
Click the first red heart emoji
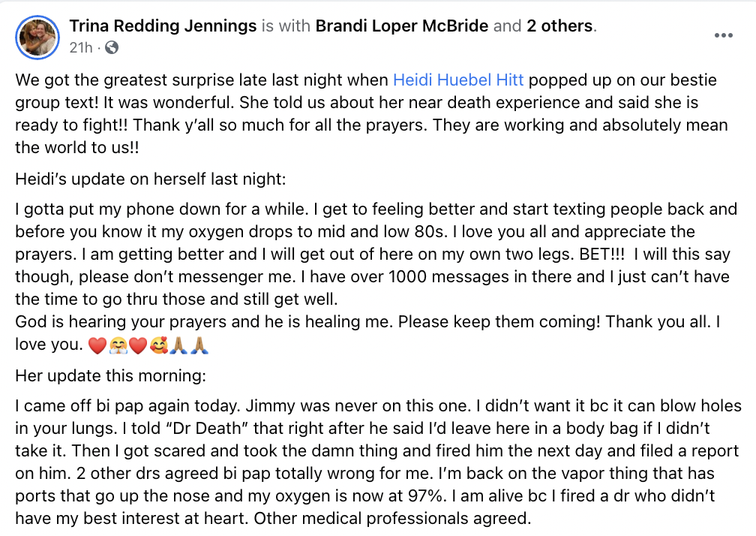coord(97,345)
